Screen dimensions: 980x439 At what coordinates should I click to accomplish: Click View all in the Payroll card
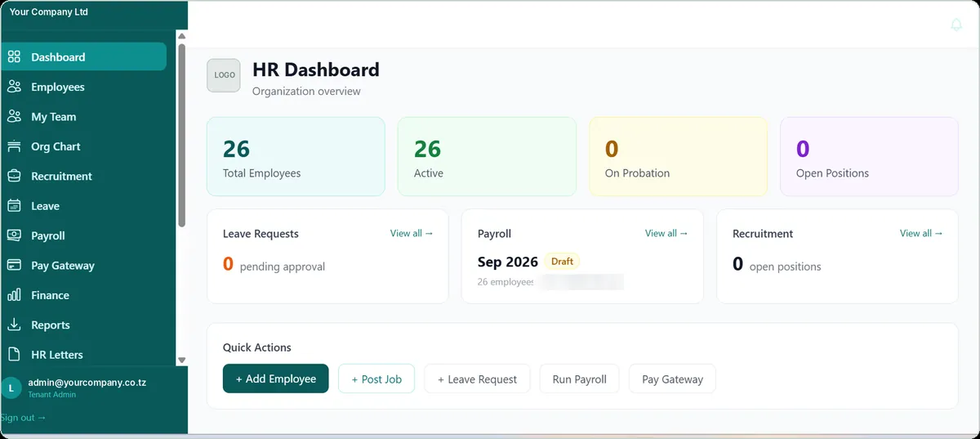666,233
